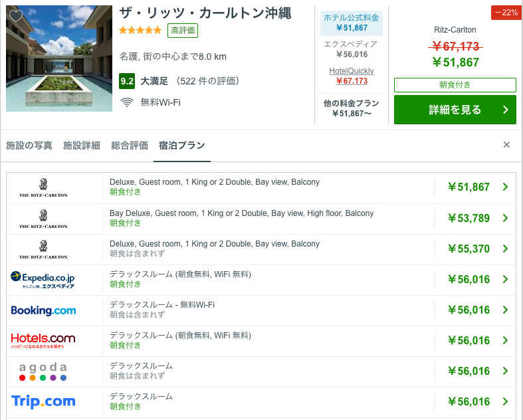Viewport: 523px width, 420px height.
Task: Click the Trip.com logo
Action: click(x=43, y=401)
